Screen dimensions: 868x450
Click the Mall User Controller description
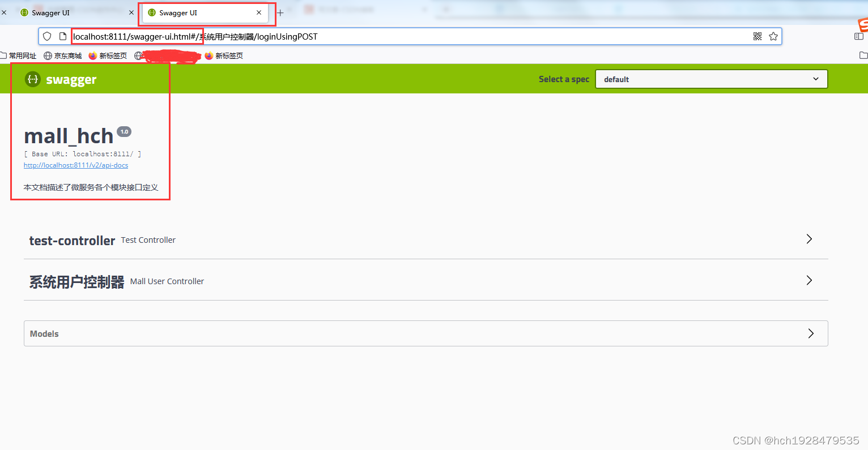pyautogui.click(x=167, y=281)
